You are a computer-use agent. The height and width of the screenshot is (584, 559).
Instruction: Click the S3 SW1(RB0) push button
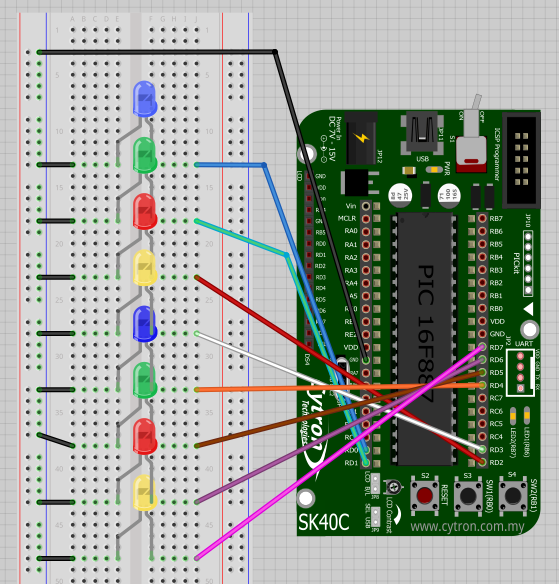(x=468, y=495)
